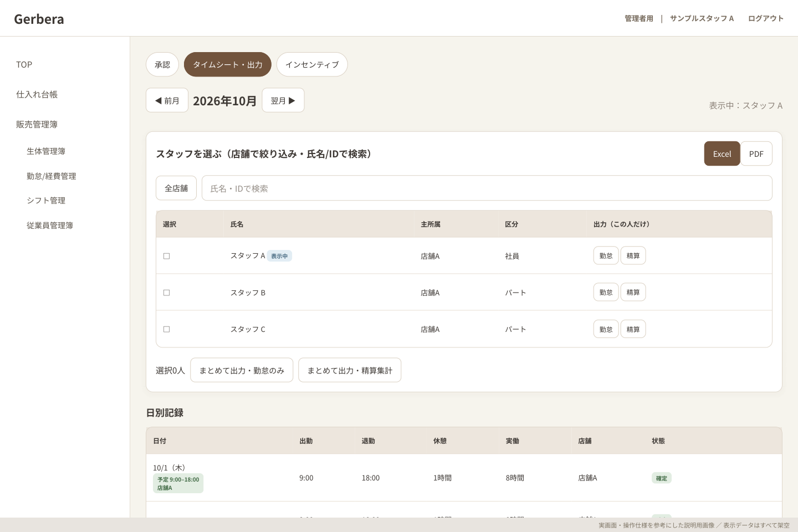The image size is (798, 532).
Task: Export 勤怠 for スタッフ A
Action: [x=606, y=255]
